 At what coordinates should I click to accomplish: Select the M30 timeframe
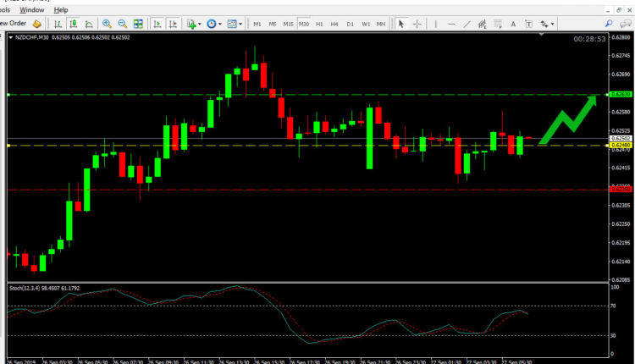tap(304, 24)
